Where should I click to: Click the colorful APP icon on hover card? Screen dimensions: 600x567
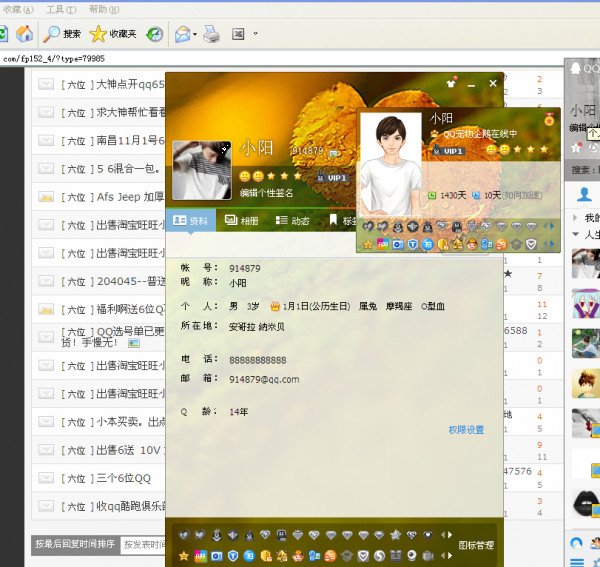click(x=383, y=244)
